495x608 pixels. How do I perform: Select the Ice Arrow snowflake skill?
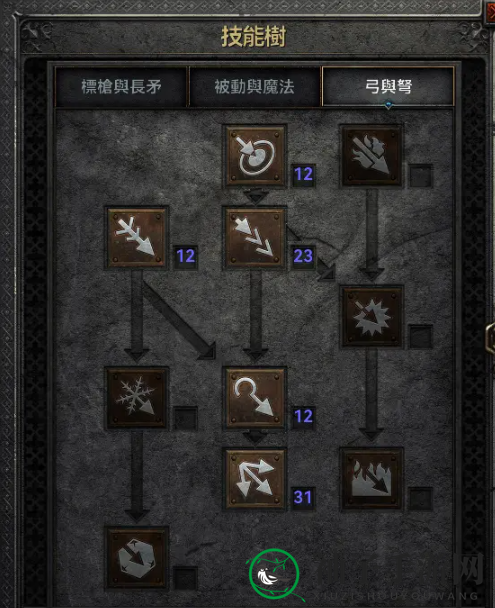click(x=137, y=398)
